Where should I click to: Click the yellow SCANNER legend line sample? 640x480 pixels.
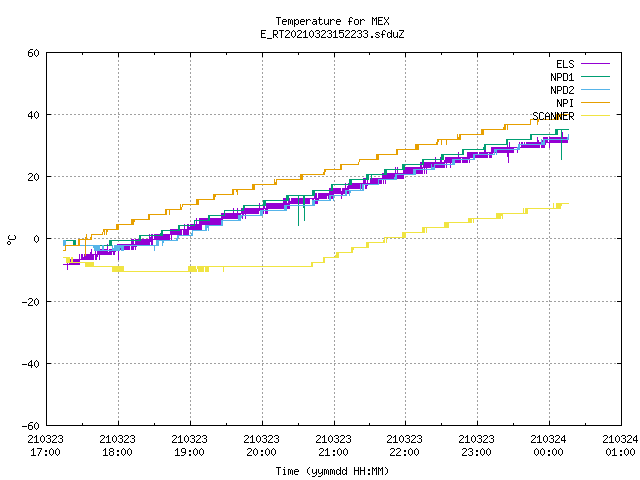(x=595, y=116)
